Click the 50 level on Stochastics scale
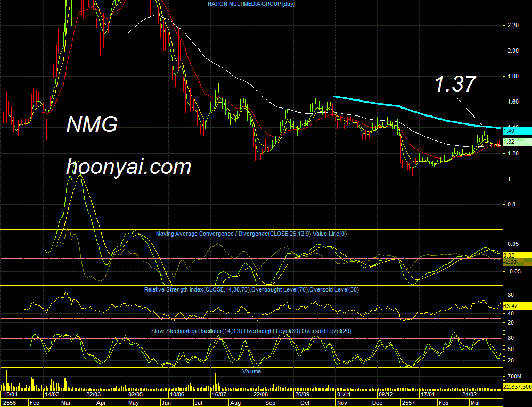 pyautogui.click(x=510, y=350)
